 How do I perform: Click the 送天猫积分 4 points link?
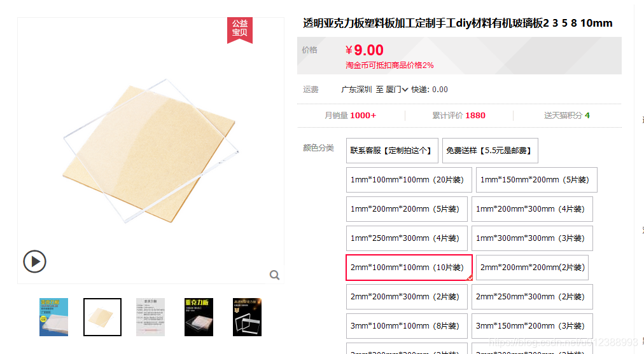[x=567, y=116]
